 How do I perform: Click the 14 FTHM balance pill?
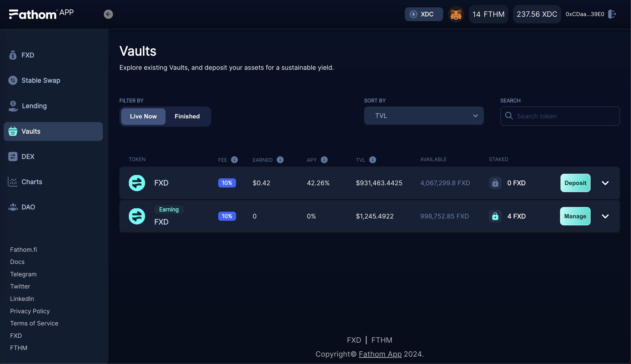point(488,14)
